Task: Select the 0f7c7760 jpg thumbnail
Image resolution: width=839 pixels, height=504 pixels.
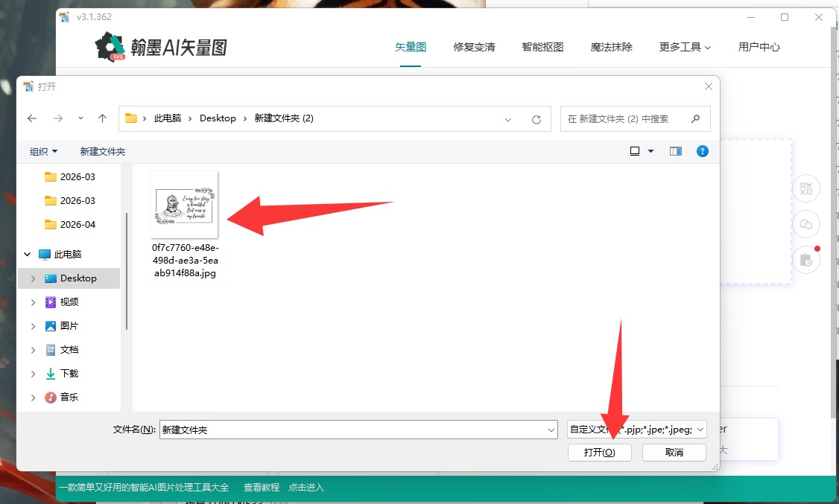Action: pos(184,204)
